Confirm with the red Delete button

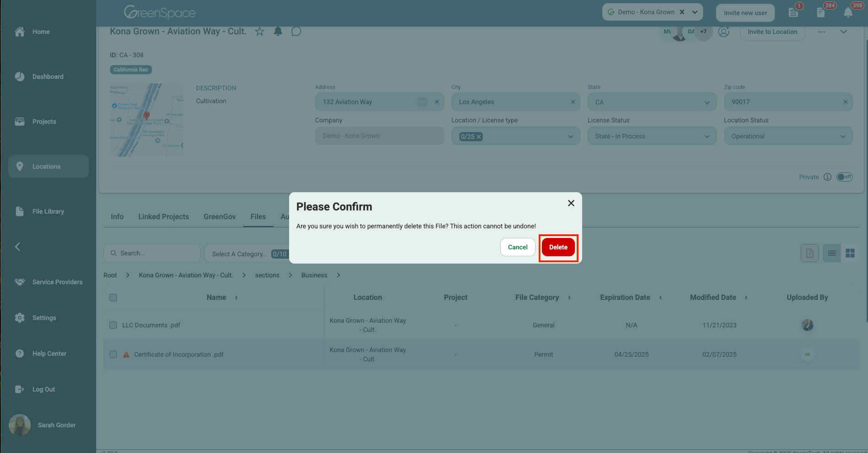click(558, 247)
